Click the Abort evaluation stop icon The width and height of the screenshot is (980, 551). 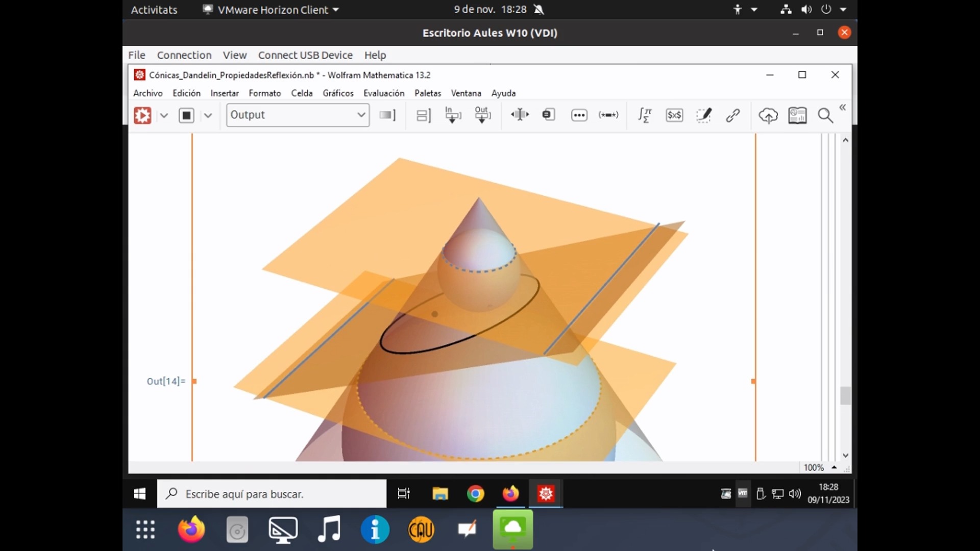click(x=186, y=115)
